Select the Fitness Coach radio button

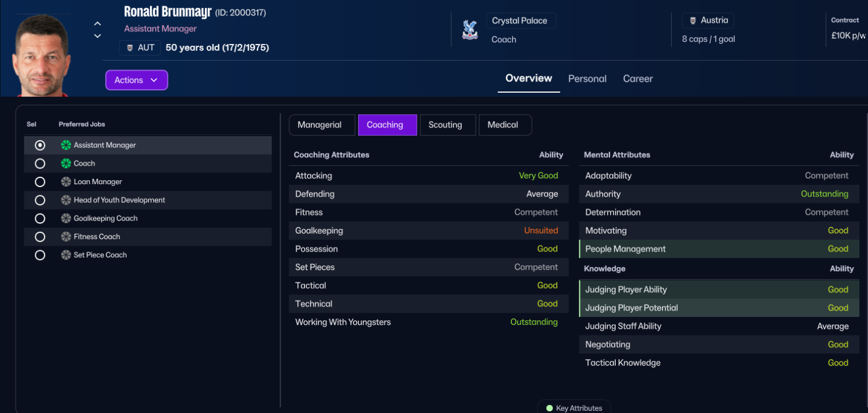tap(40, 236)
